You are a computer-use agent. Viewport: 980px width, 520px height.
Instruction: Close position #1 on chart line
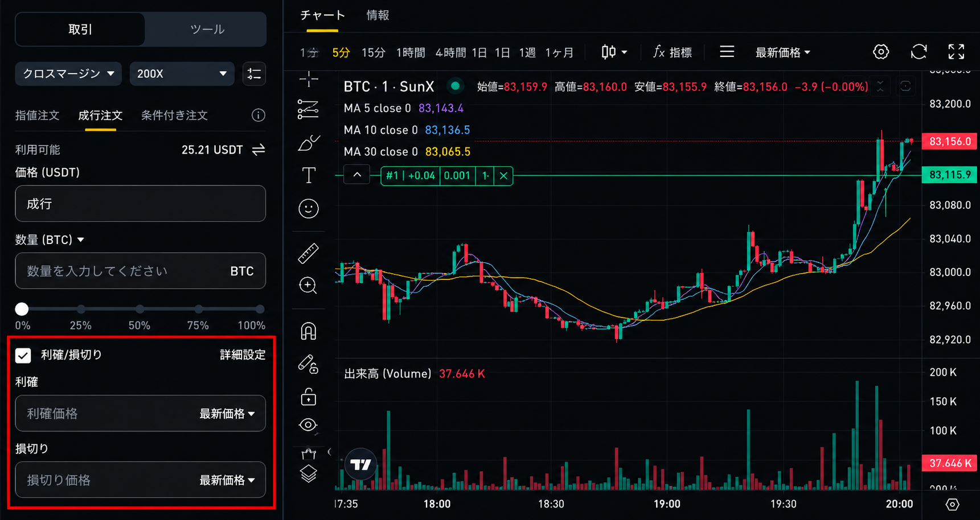pyautogui.click(x=503, y=176)
